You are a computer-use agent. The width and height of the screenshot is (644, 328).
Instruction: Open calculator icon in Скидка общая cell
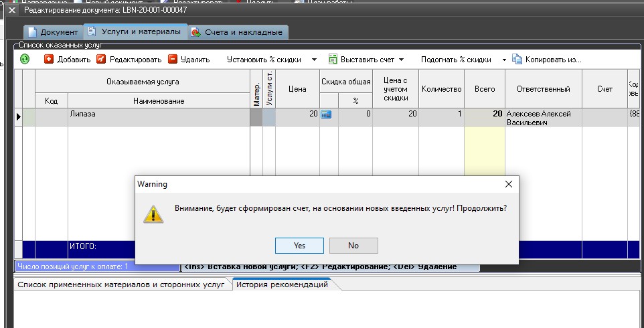(326, 114)
